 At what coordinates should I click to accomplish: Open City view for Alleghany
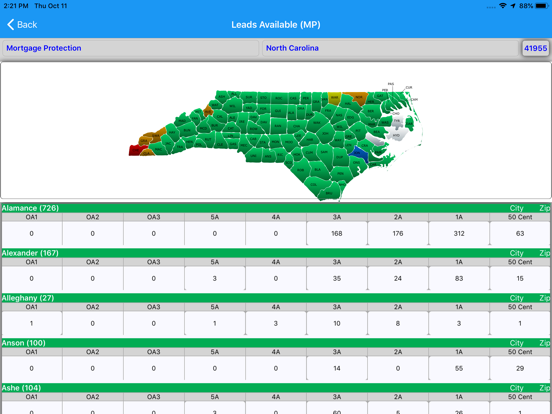(516, 298)
